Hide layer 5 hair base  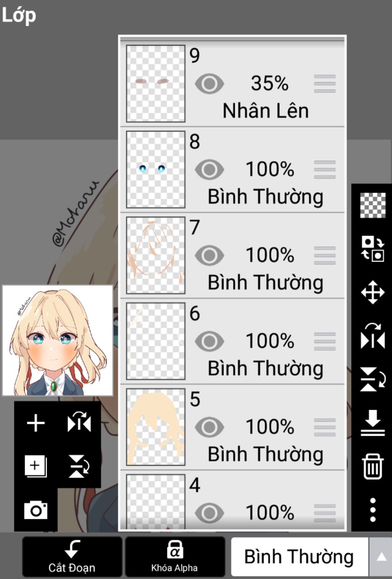209,427
